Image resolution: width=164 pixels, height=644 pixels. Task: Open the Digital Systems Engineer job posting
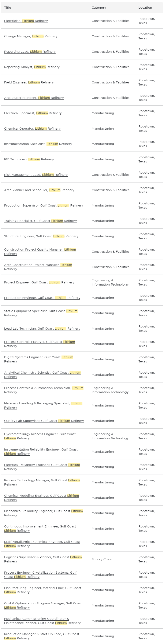39,359
